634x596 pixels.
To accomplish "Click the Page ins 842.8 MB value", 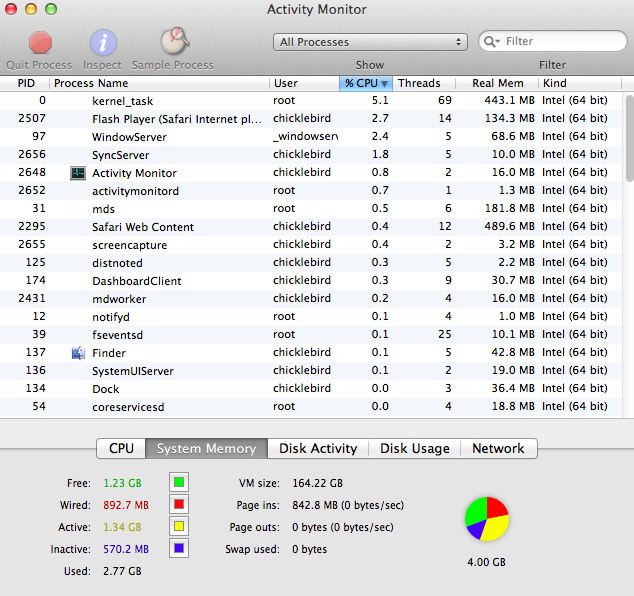I will 348,505.
